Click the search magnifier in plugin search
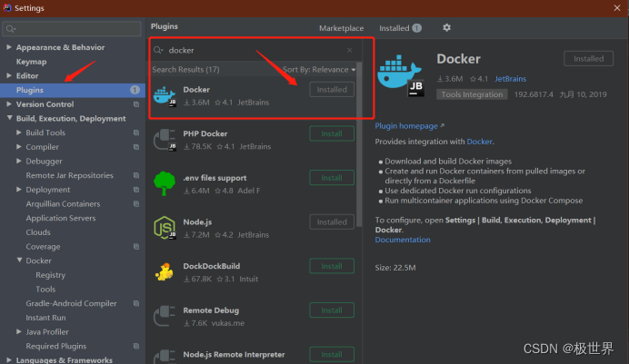 158,50
